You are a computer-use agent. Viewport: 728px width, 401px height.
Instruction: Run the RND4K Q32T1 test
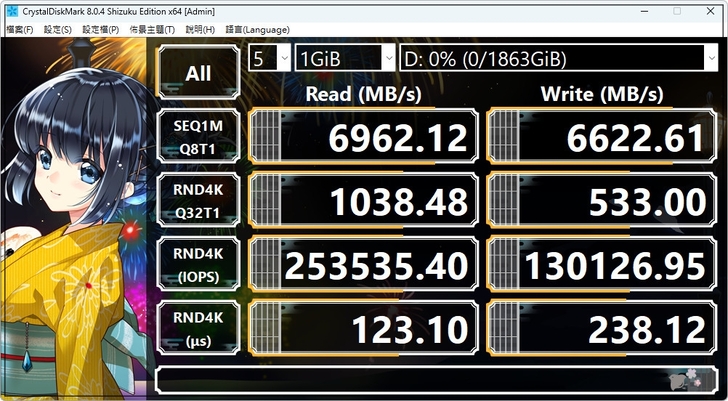[x=198, y=200]
